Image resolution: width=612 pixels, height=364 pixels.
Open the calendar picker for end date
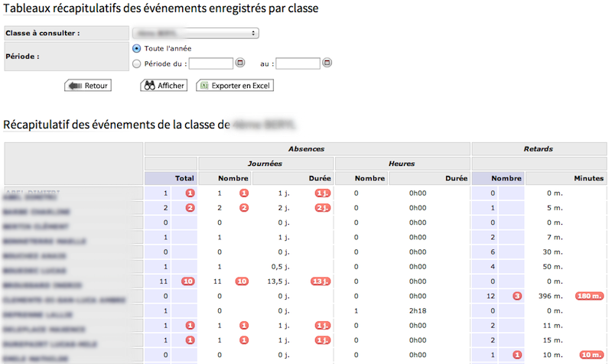tap(327, 63)
